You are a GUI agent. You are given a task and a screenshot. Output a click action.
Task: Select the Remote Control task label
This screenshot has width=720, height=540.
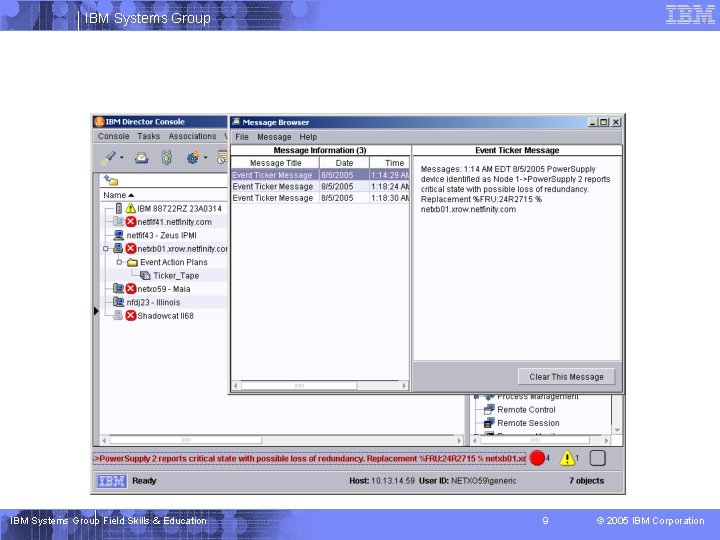526,410
